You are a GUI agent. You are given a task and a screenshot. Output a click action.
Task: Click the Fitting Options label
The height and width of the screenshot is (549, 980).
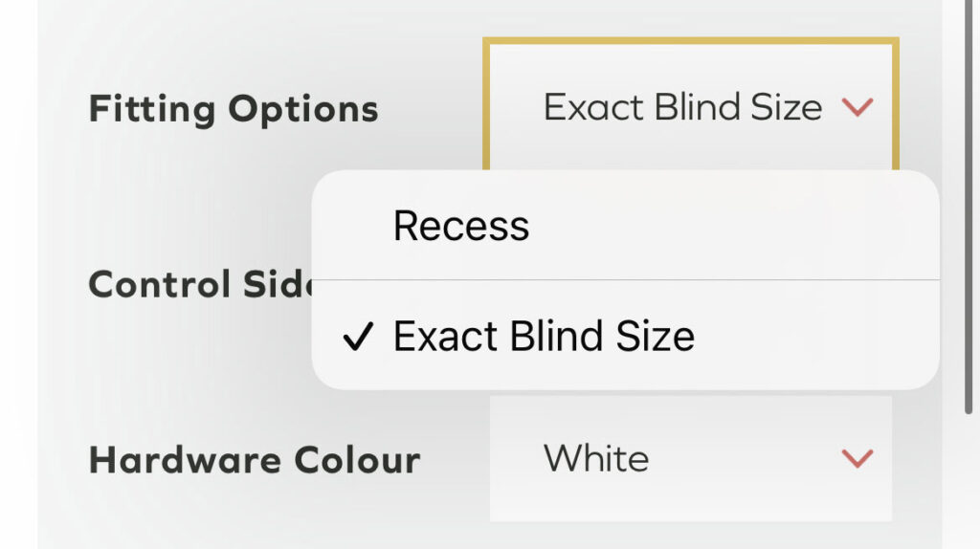tap(234, 109)
